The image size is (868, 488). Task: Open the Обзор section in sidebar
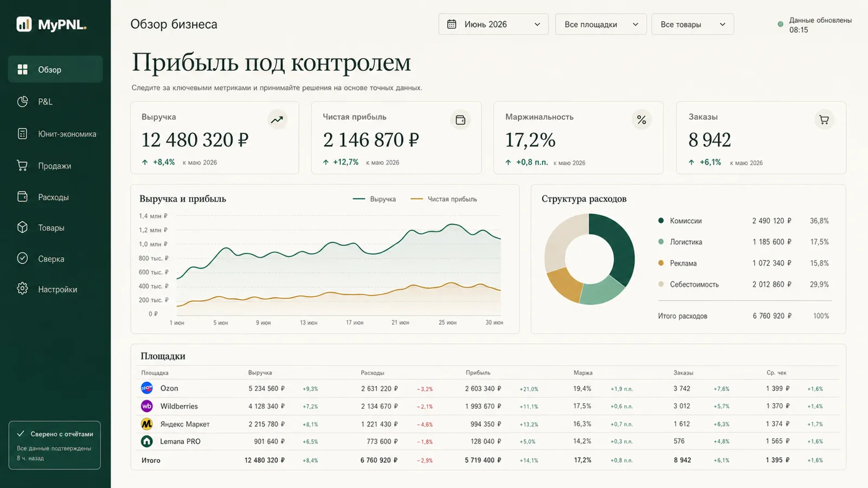[55, 69]
